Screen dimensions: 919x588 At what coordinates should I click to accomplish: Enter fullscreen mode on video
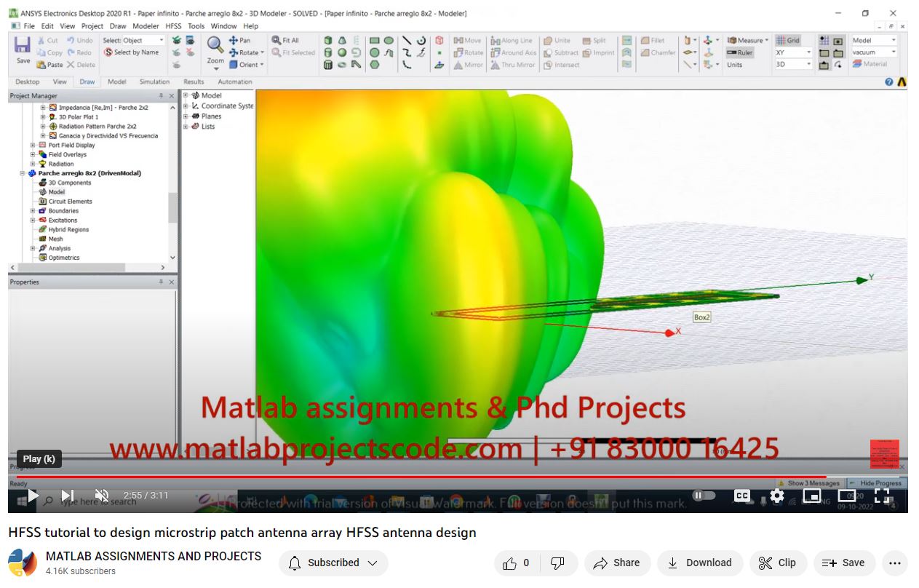(x=882, y=496)
